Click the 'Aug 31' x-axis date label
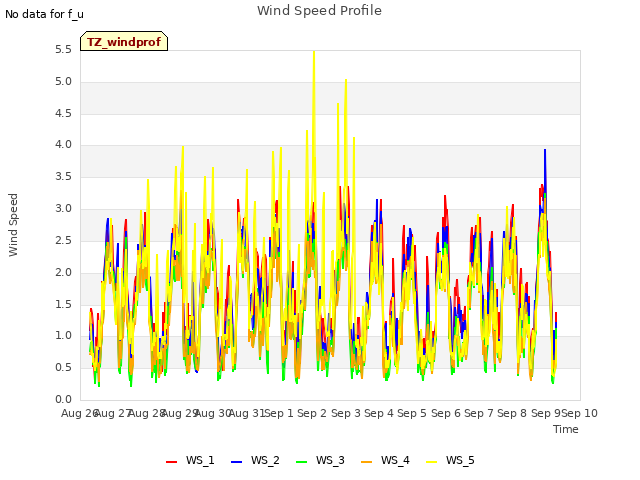The image size is (640, 480). tap(247, 413)
